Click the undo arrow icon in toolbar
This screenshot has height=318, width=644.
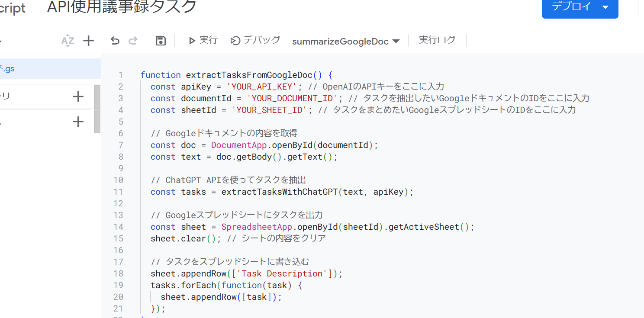click(115, 41)
